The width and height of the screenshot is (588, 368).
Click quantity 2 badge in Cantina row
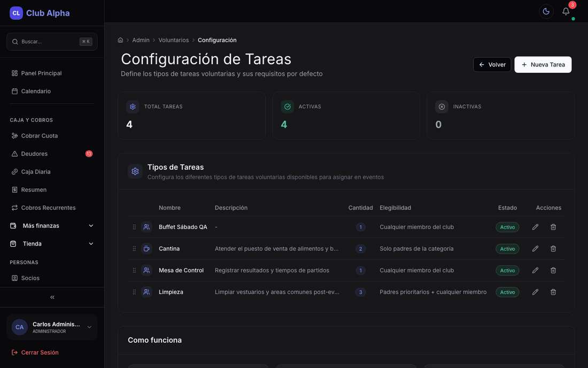click(x=360, y=249)
